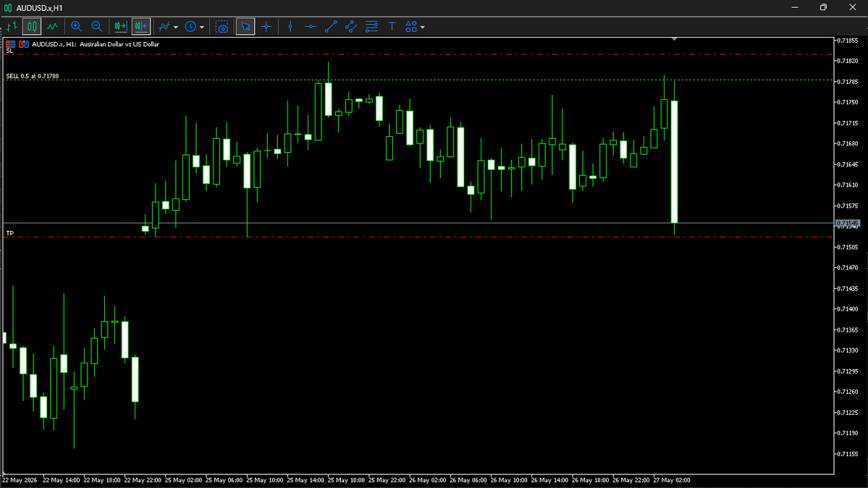Select the Fibonacci retracement tool
The image size is (868, 488).
371,27
